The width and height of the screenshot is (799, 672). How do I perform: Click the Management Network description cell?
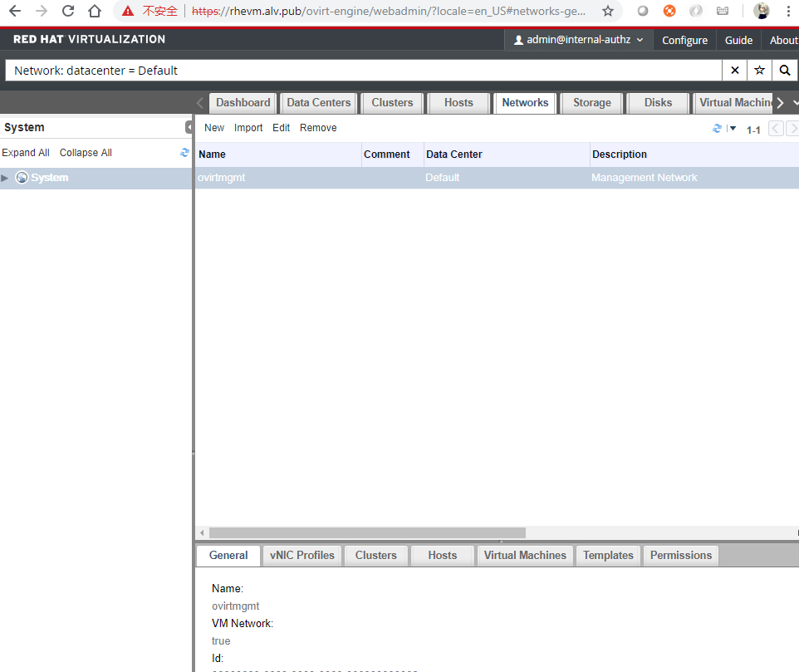(644, 178)
